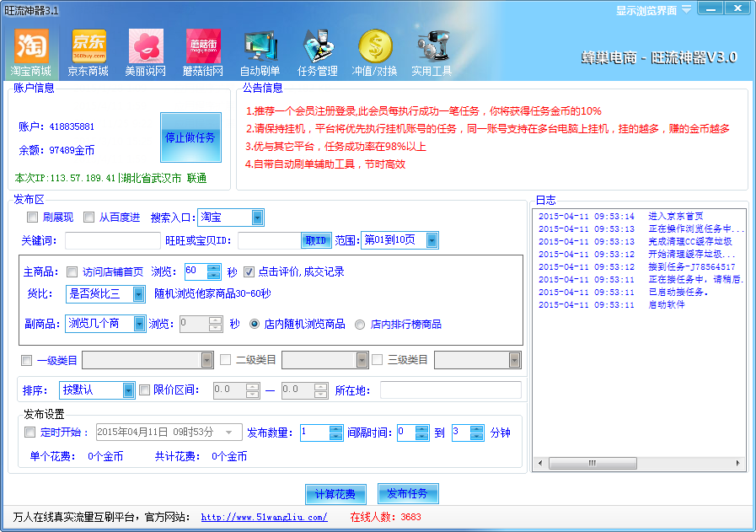Open 实用工具 utilities icon
This screenshot has height=532, width=756.
432,46
